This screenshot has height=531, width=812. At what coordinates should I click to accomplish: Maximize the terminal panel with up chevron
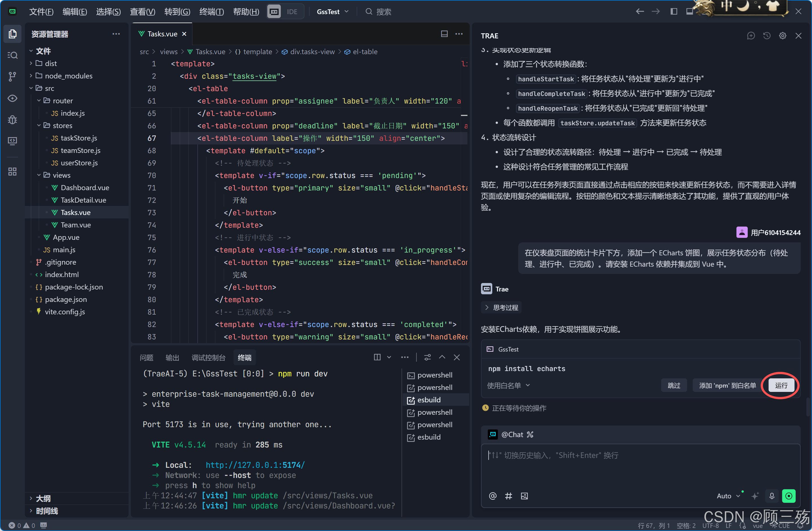442,357
